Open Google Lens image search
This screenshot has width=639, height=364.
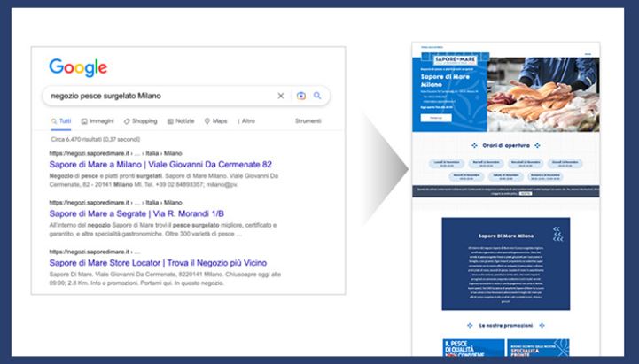click(300, 96)
